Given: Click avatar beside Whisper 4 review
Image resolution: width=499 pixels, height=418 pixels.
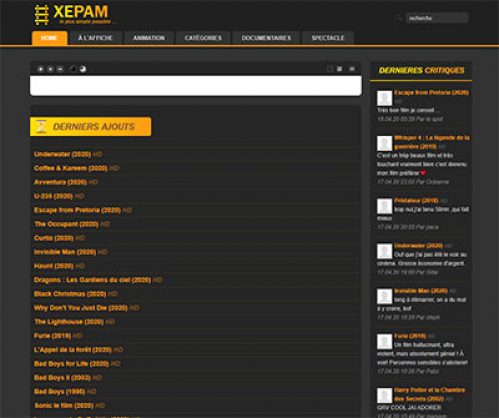Looking at the screenshot, I should tap(384, 143).
